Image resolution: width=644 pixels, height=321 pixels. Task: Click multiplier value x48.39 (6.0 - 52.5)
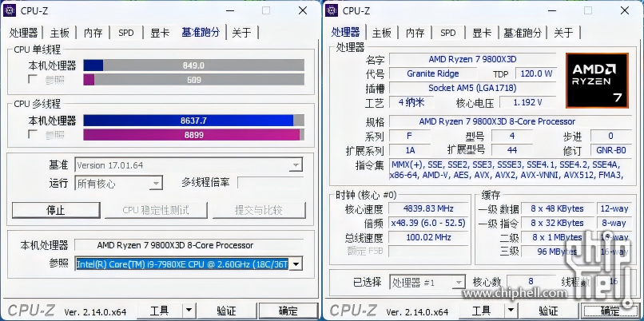(x=428, y=223)
